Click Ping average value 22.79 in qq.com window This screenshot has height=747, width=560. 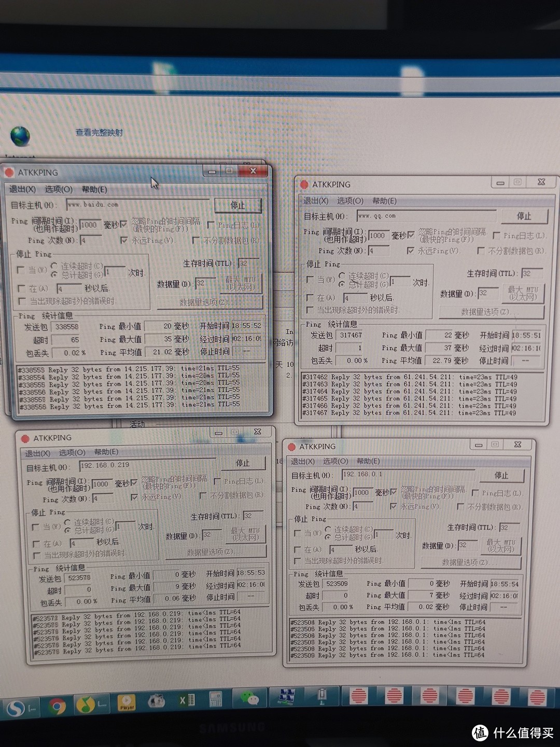click(x=438, y=360)
